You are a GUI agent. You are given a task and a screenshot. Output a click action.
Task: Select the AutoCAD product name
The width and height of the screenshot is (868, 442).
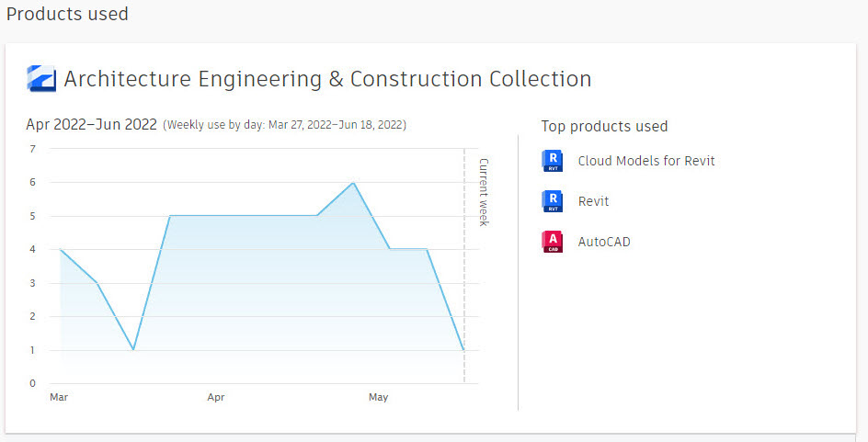click(604, 242)
